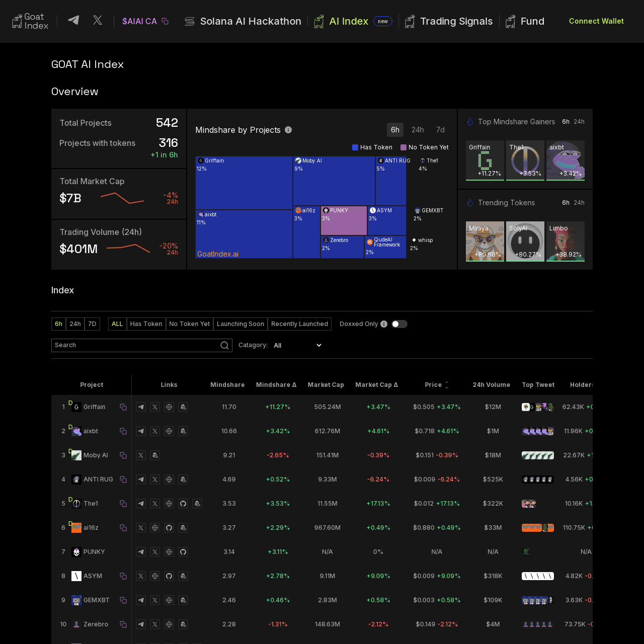Open website globe link for ANTI RUG
This screenshot has height=644, width=644.
[x=169, y=479]
